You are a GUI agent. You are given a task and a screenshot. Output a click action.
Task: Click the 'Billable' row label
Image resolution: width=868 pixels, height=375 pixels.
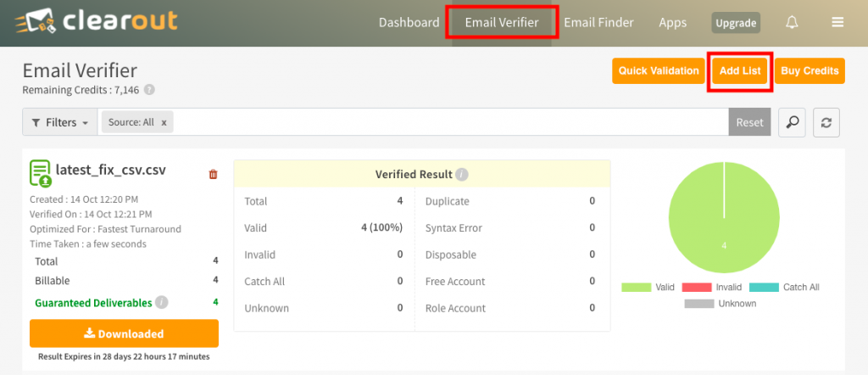click(52, 281)
